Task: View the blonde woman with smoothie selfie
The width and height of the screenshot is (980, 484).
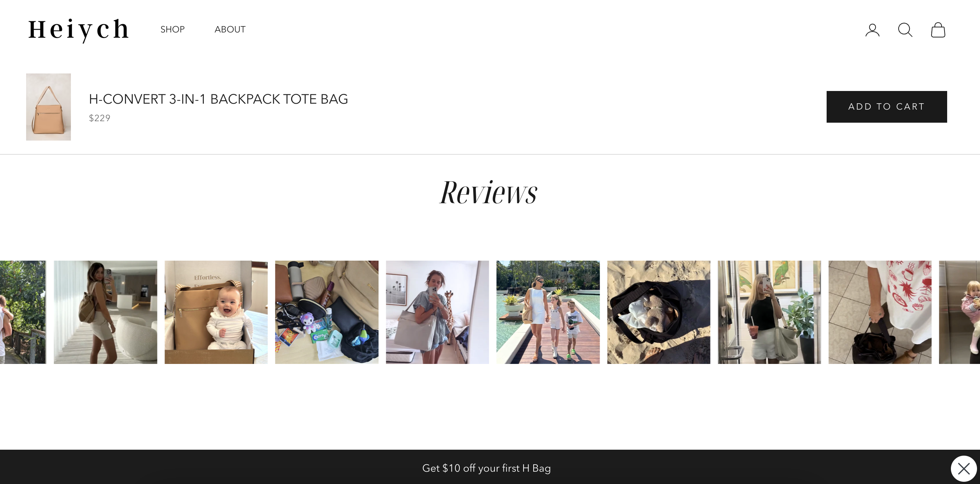Action: [769, 312]
